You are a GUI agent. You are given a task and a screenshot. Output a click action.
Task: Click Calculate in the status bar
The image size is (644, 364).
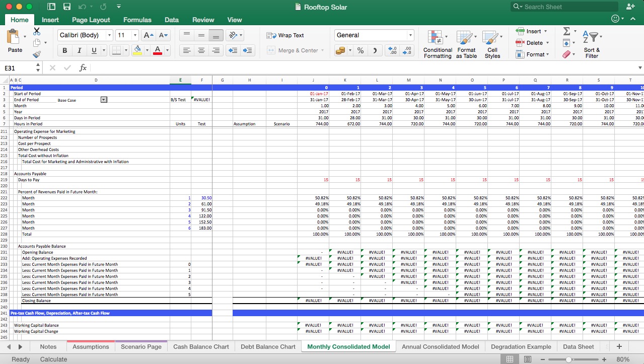pyautogui.click(x=53, y=359)
